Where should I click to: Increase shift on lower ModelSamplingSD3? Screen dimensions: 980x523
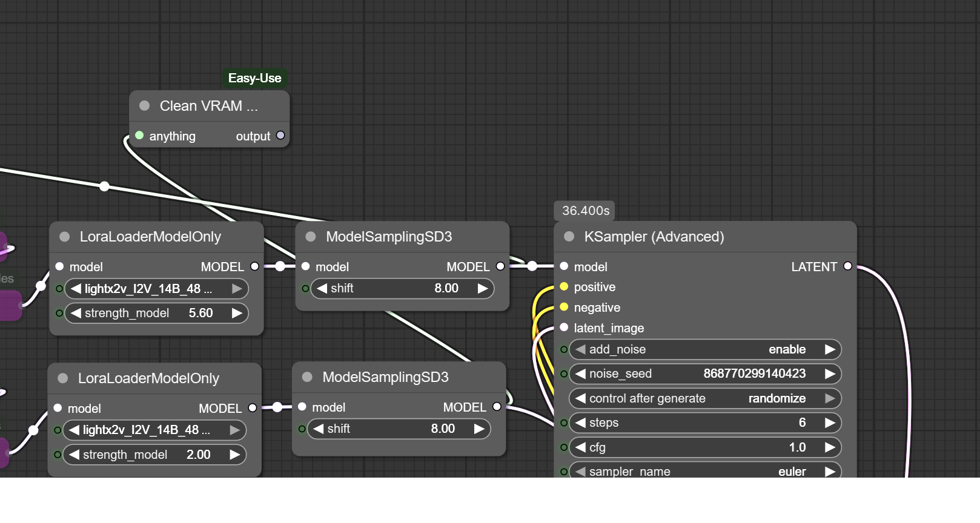(479, 429)
